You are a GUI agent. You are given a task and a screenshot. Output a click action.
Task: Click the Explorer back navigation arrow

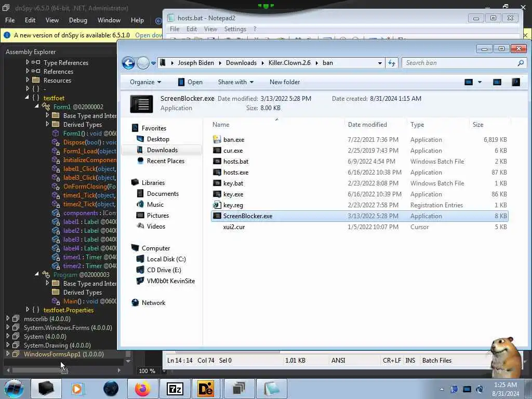click(128, 63)
